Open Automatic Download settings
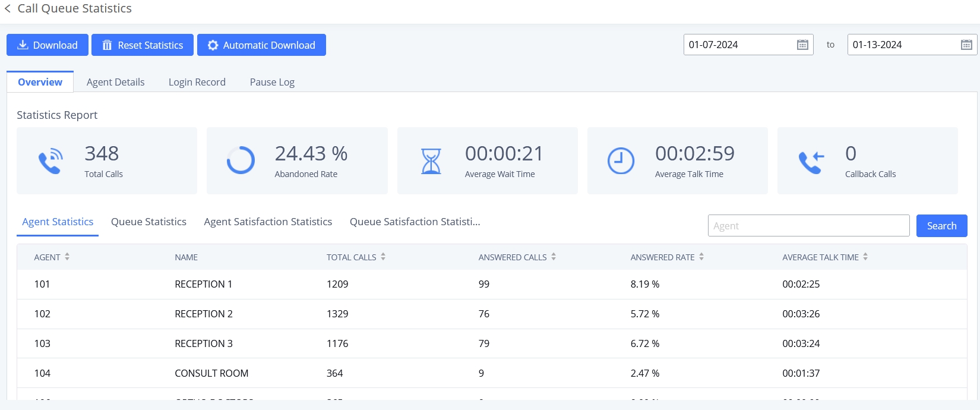 coord(261,45)
